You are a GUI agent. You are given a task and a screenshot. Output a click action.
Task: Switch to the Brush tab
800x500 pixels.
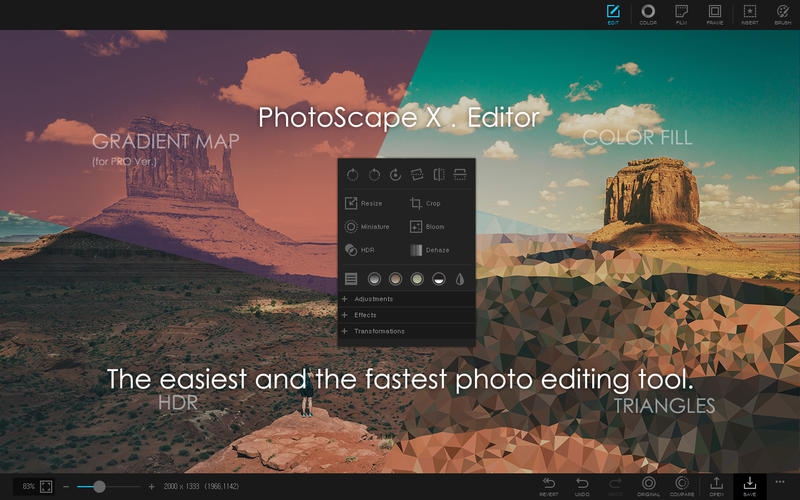[x=783, y=14]
